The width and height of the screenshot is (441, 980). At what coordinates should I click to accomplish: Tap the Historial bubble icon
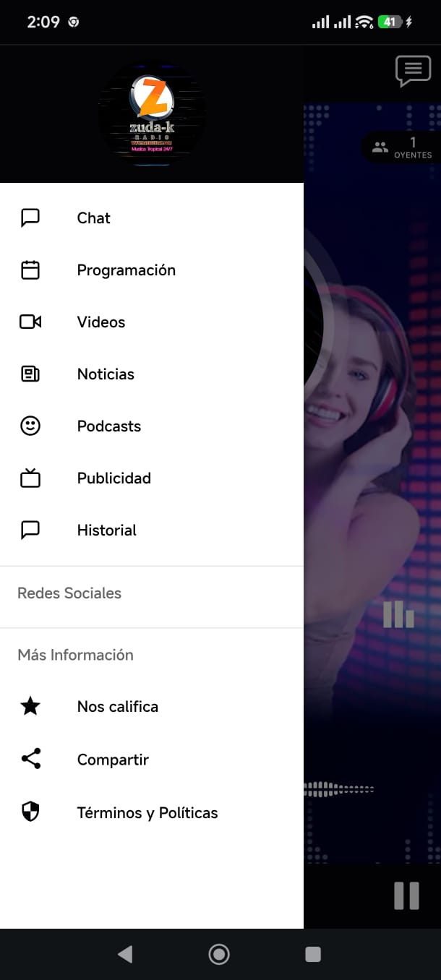point(30,530)
